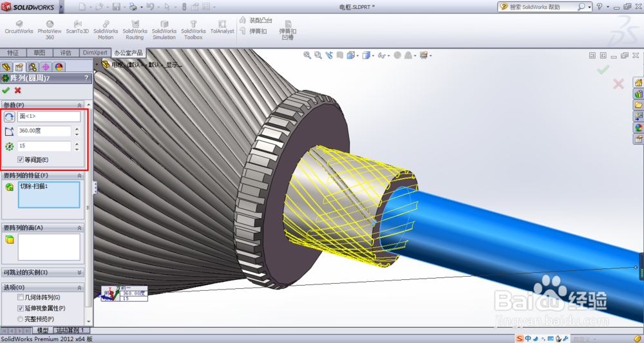The width and height of the screenshot is (644, 343).
Task: Expand the SolidWorks menu arrow
Action: (62, 6)
